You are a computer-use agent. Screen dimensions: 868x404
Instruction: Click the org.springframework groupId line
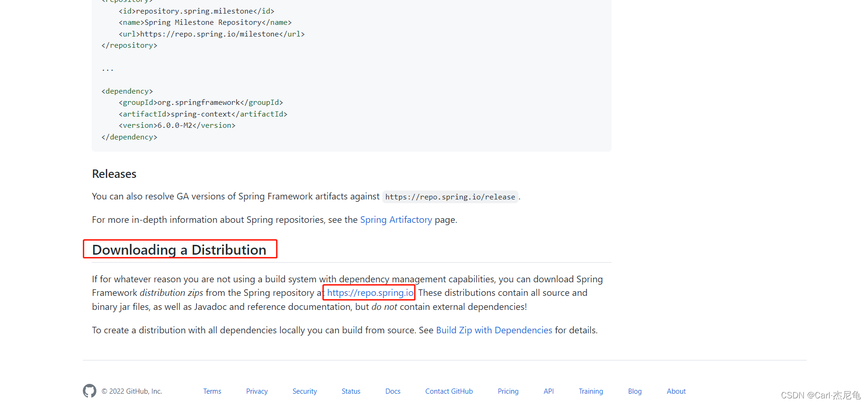(201, 103)
